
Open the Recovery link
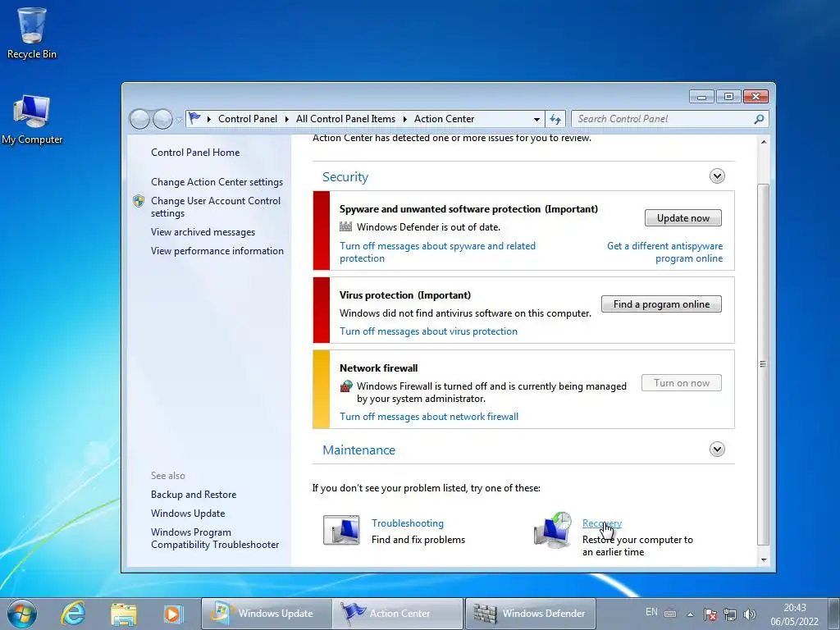pos(601,523)
